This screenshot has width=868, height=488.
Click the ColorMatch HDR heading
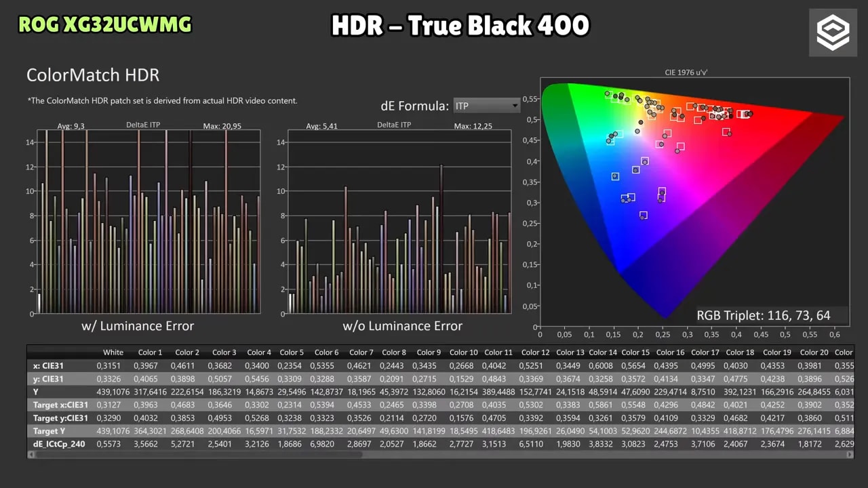click(93, 75)
